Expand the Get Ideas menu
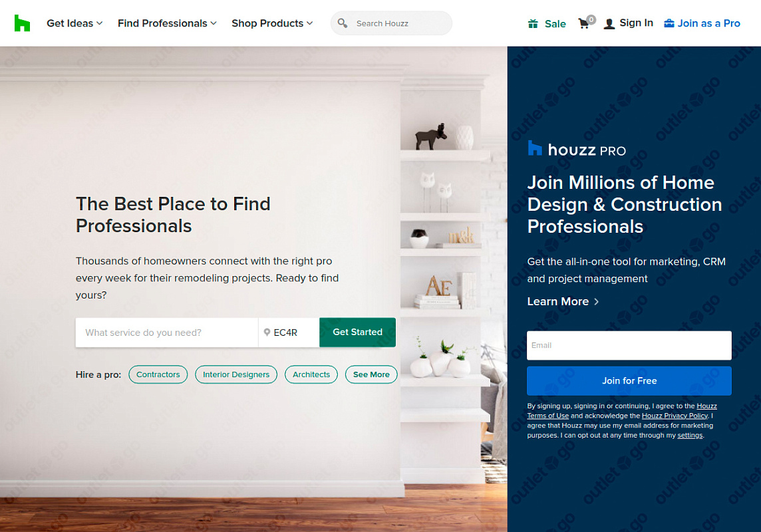The width and height of the screenshot is (761, 532). pyautogui.click(x=75, y=23)
